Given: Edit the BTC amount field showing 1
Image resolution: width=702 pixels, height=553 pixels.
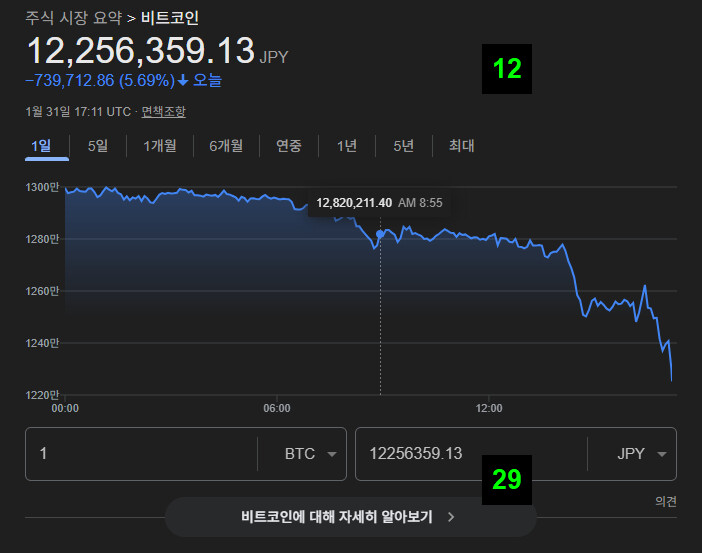Looking at the screenshot, I should (x=141, y=454).
